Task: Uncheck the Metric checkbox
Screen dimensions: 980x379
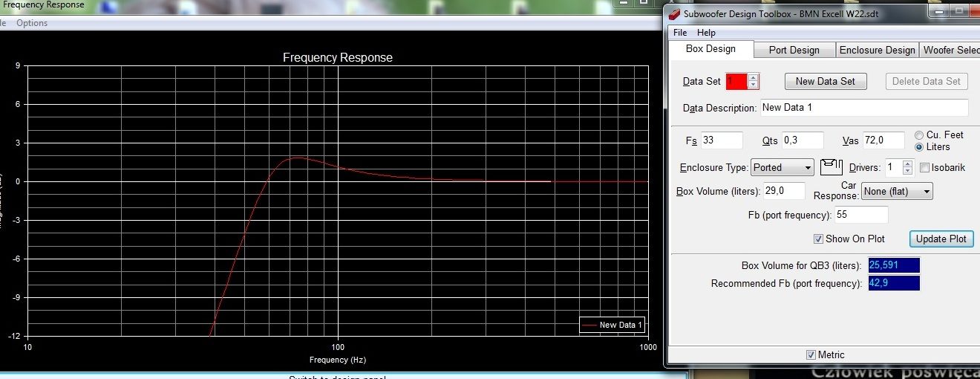Action: (811, 355)
